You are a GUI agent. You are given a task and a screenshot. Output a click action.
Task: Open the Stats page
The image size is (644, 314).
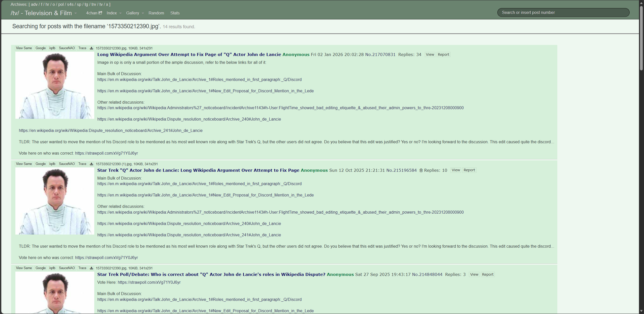click(175, 13)
